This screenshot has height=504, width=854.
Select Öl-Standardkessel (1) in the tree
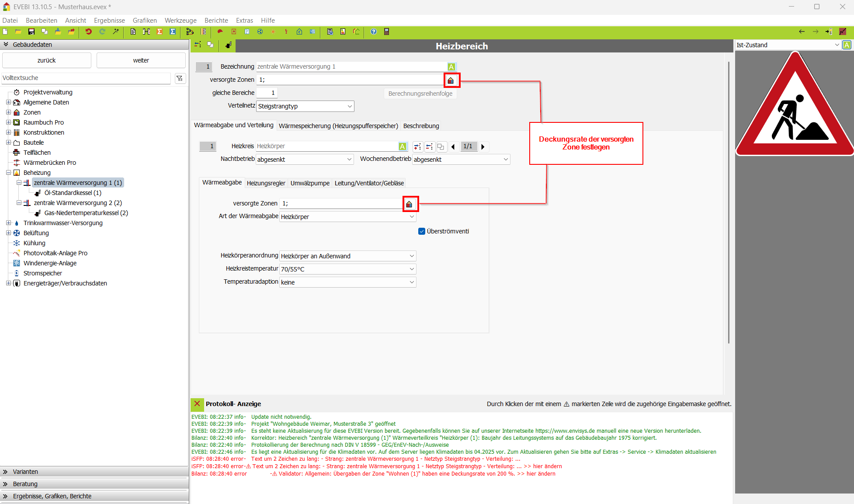coord(73,193)
